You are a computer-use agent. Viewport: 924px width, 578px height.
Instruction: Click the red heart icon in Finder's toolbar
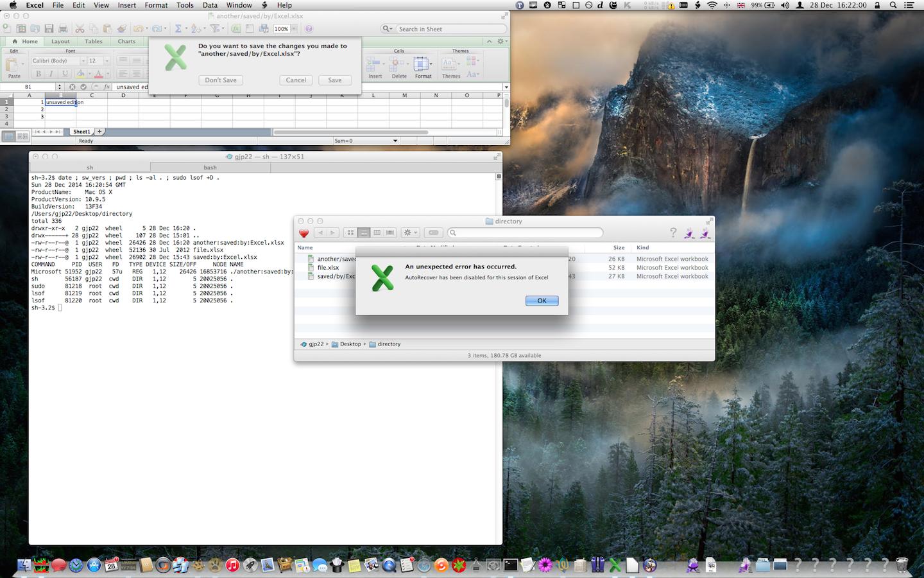[304, 233]
